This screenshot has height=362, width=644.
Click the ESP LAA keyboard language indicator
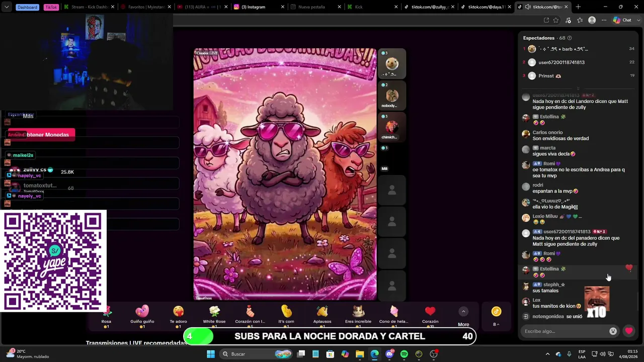coord(582,354)
